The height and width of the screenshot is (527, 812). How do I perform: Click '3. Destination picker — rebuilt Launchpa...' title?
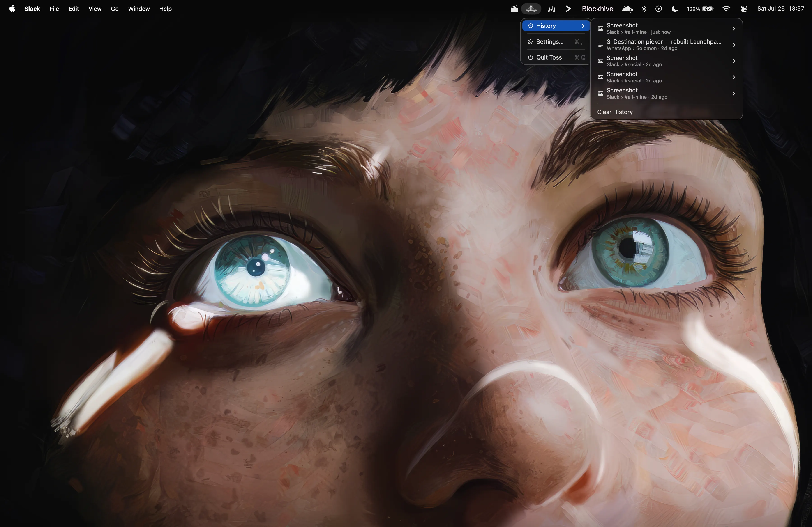664,41
